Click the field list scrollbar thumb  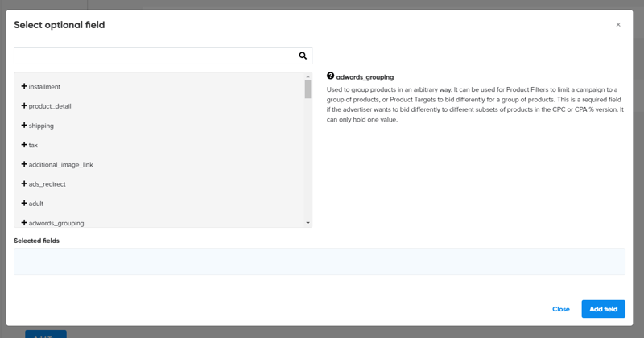(x=308, y=89)
